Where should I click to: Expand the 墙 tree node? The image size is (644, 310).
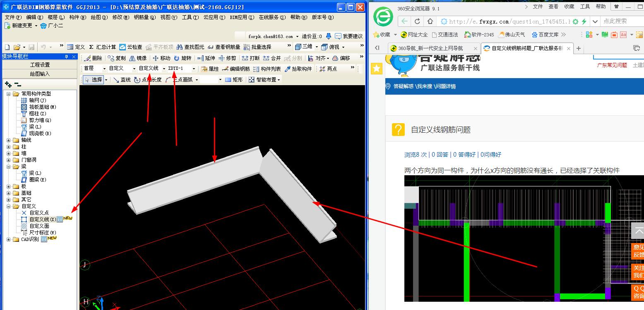pos(8,153)
